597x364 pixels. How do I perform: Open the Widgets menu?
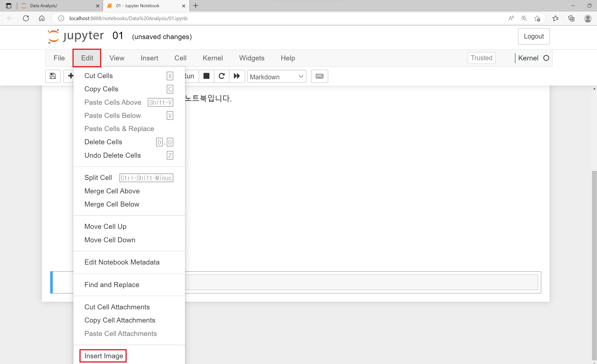(251, 58)
